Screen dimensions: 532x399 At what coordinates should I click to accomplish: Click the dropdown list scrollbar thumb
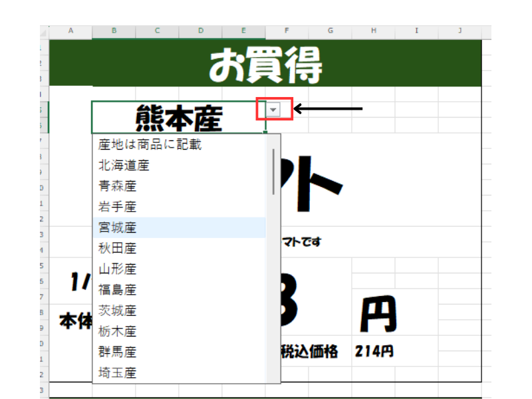(273, 172)
